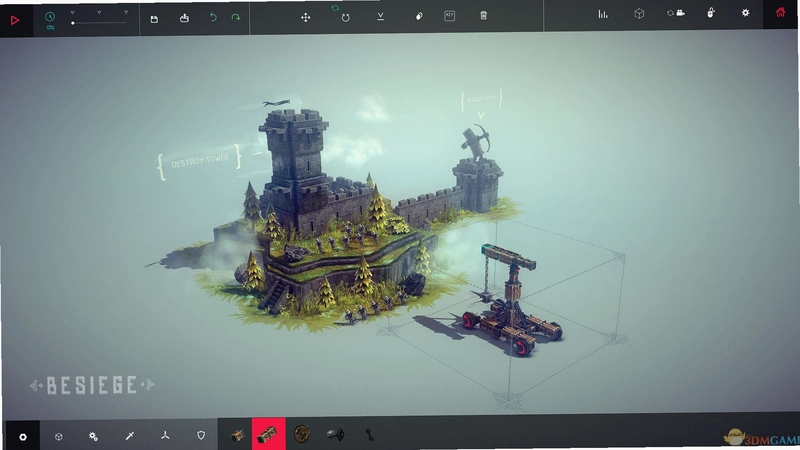Toggle the rotating camera icon
Image resolution: width=800 pixels, height=450 pixels.
(676, 13)
